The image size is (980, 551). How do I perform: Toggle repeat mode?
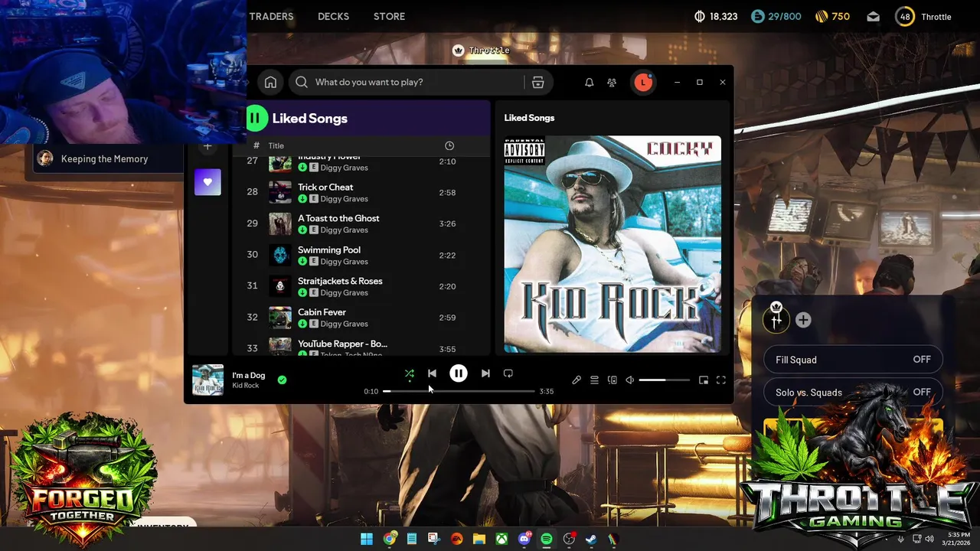coord(508,373)
